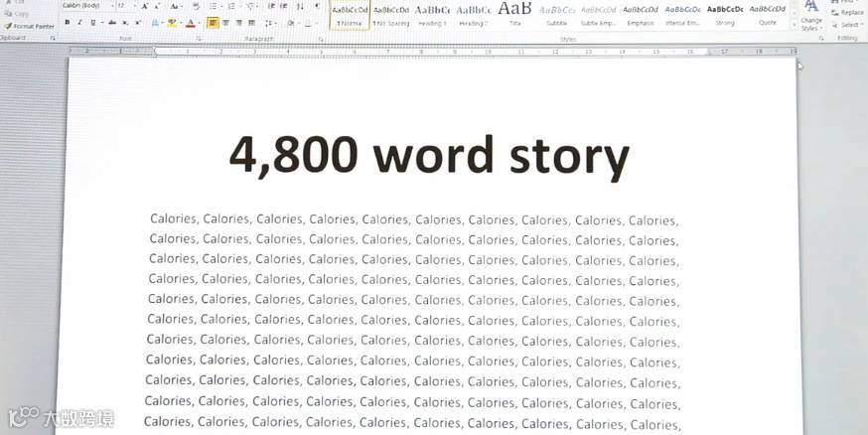Click the Text Effects icon

coord(156,23)
